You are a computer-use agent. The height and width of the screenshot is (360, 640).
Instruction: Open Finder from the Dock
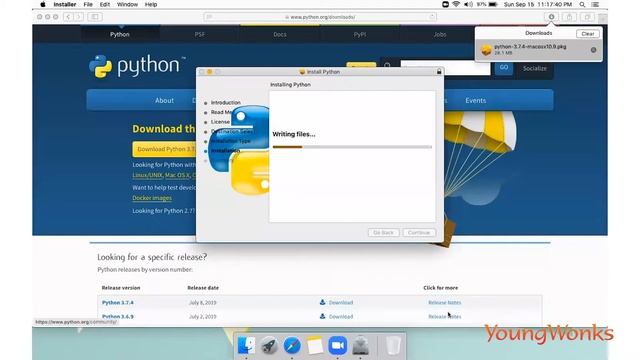(246, 346)
